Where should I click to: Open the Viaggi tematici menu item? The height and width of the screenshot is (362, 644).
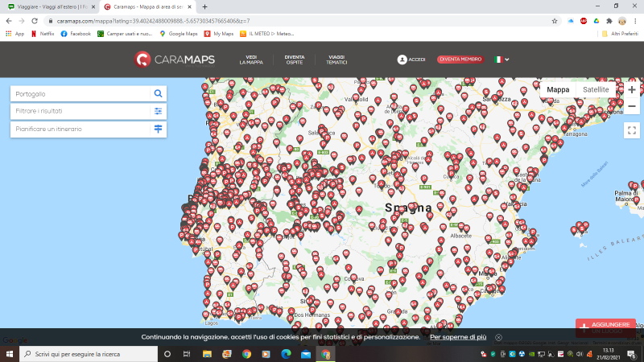(x=336, y=60)
